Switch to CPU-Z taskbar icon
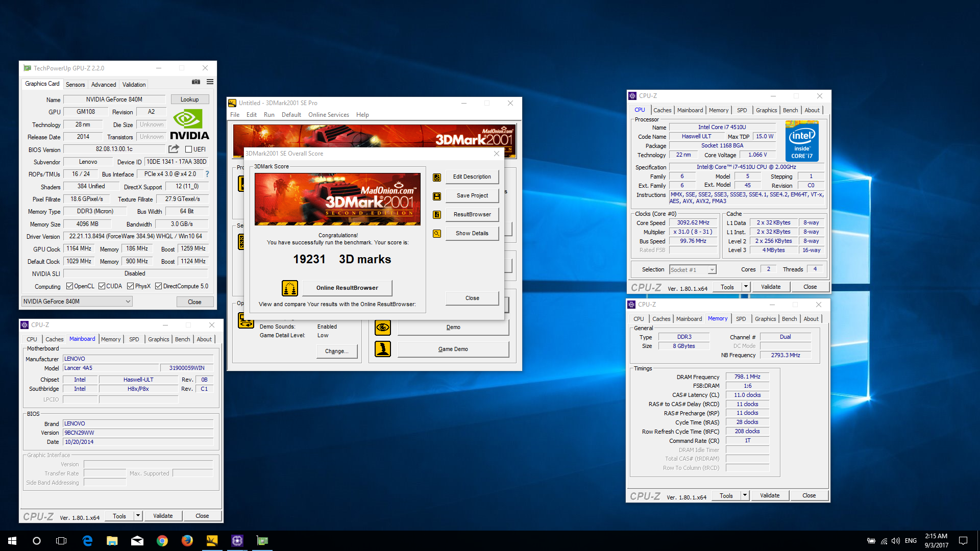The width and height of the screenshot is (980, 551). [237, 541]
